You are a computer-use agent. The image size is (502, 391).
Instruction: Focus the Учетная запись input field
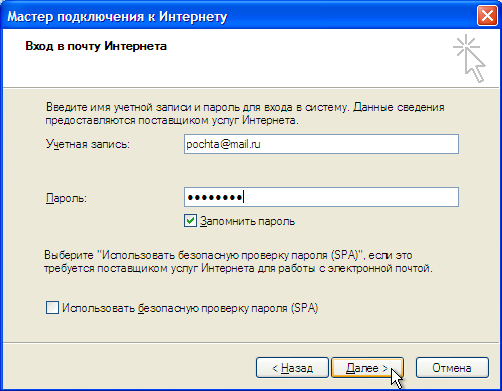(x=321, y=144)
